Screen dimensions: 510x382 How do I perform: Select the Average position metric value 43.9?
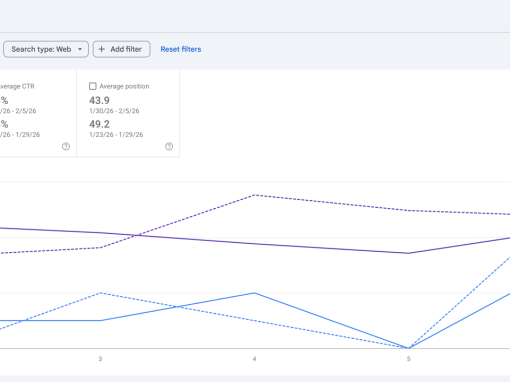point(99,100)
